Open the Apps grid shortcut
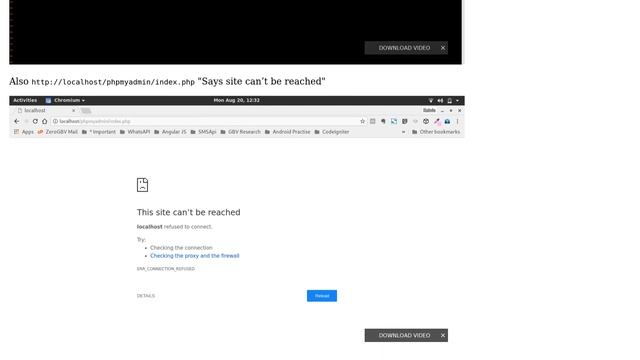This screenshot has width=640, height=360. (24, 132)
